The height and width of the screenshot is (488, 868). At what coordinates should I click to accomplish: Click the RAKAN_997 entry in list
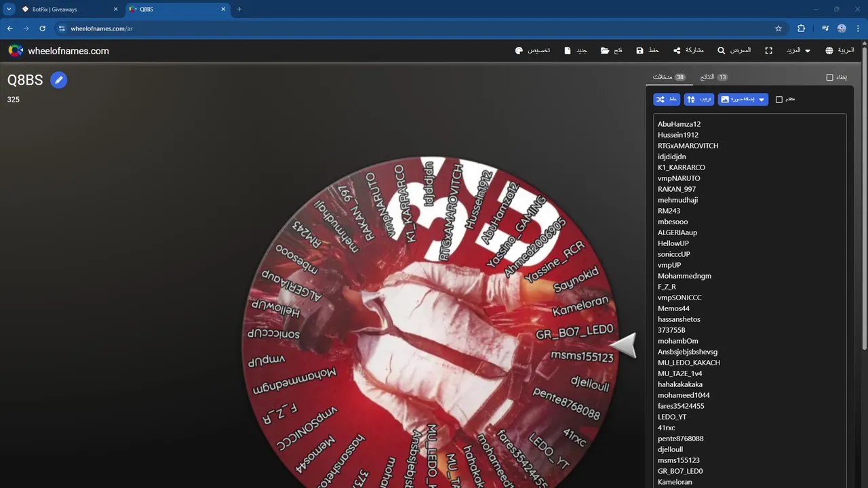point(677,189)
